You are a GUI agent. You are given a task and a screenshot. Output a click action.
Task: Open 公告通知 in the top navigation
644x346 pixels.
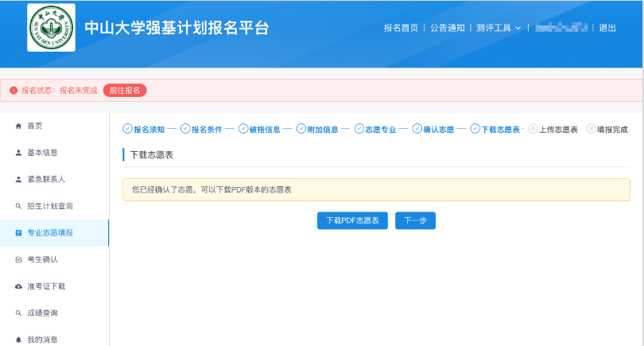click(x=448, y=28)
